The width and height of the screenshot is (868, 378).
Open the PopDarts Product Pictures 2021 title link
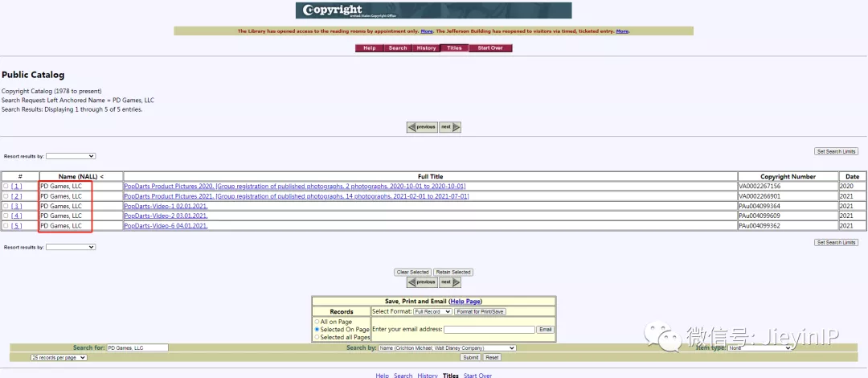pyautogui.click(x=296, y=196)
